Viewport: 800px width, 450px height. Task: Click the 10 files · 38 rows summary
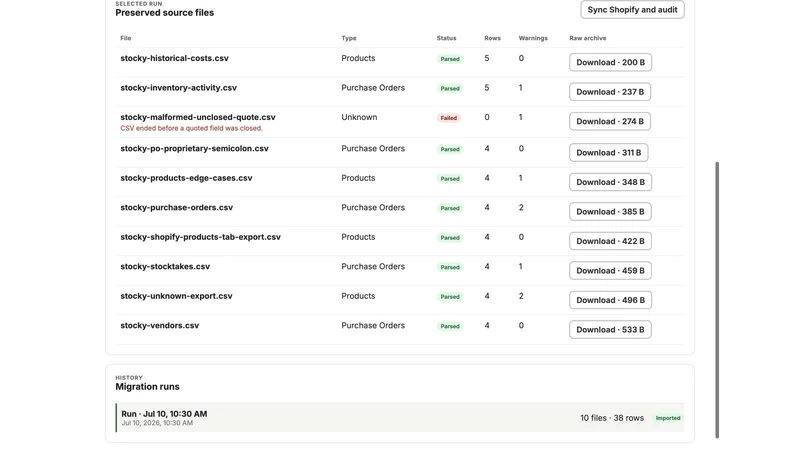[612, 418]
